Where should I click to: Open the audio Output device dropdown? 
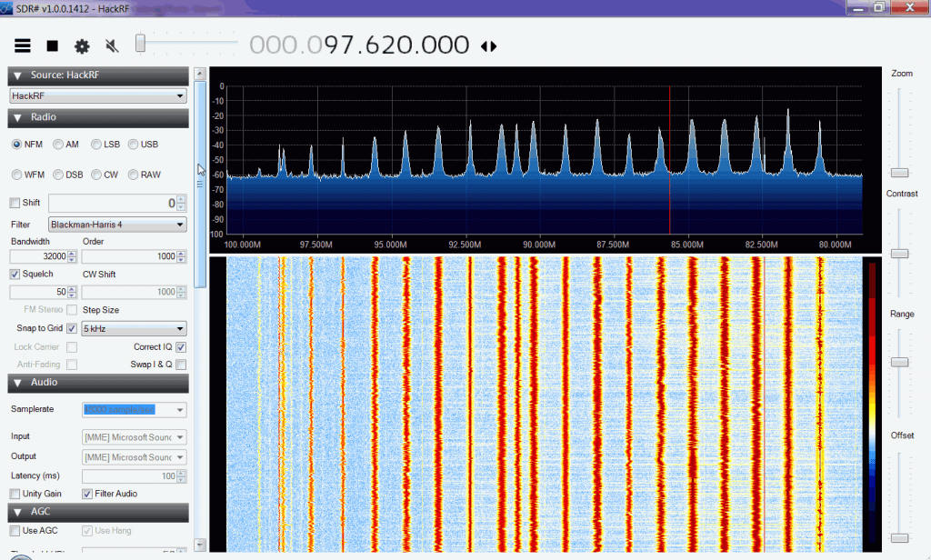pyautogui.click(x=134, y=456)
